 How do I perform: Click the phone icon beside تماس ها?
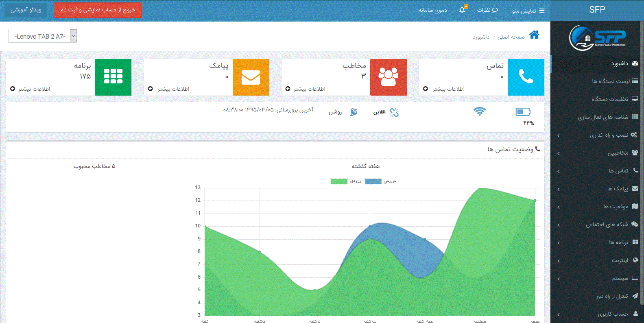[635, 170]
